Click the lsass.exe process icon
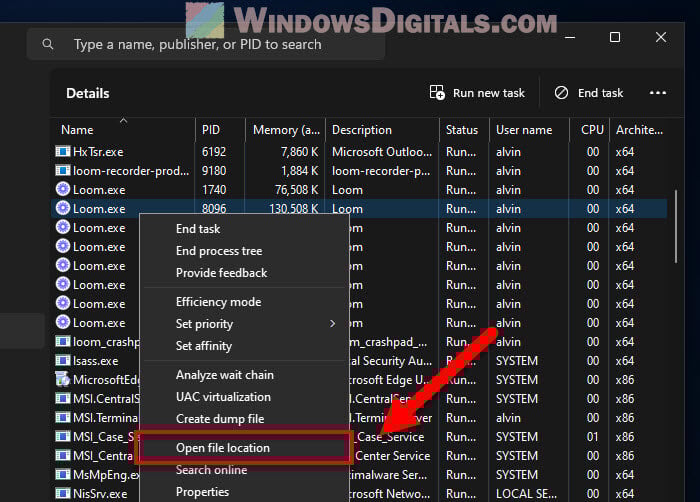 pyautogui.click(x=62, y=360)
